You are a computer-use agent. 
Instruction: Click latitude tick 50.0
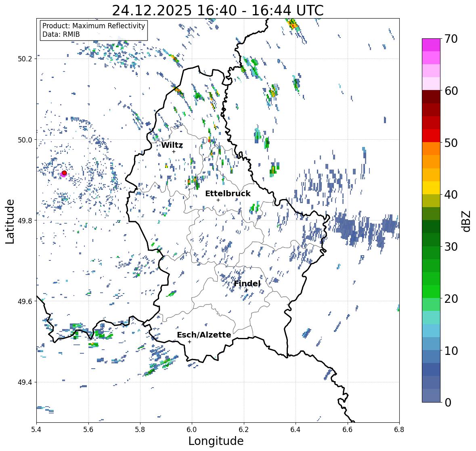coord(25,140)
